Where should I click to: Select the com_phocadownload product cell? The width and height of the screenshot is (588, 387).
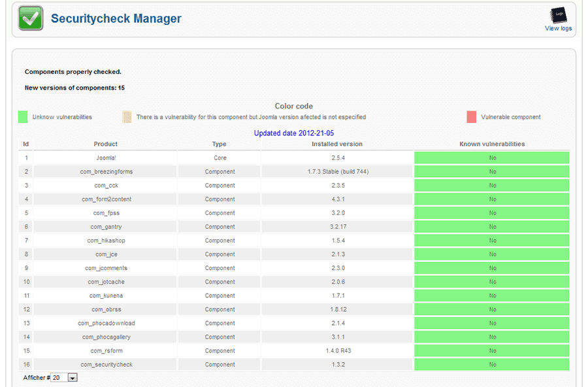click(106, 323)
